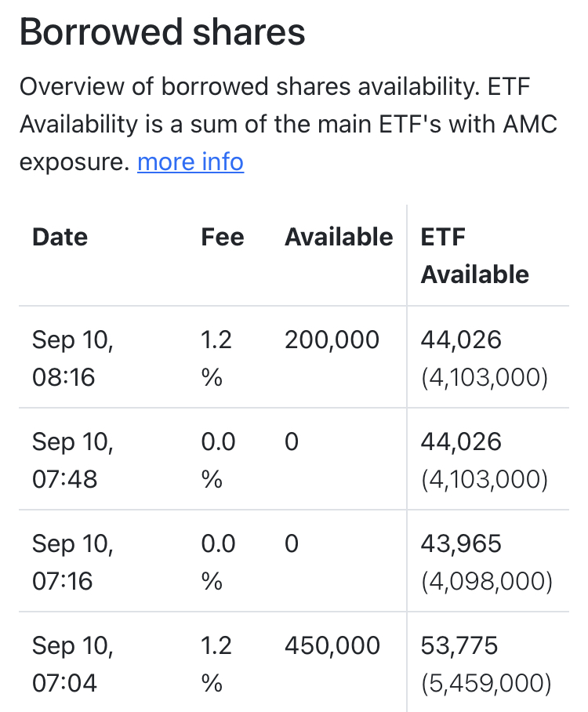Select the Sep 10, 07:16 date cell
The height and width of the screenshot is (712, 588).
72,562
